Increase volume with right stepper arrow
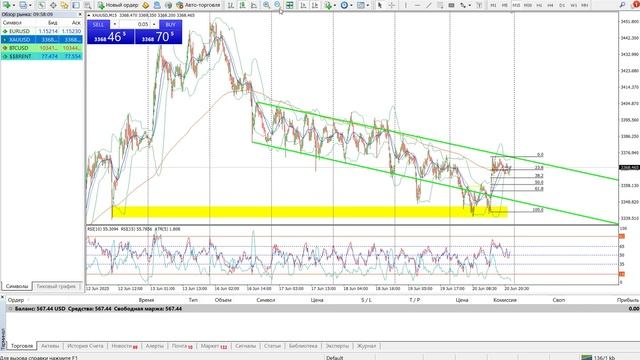Viewport: 640px width, 360px height. tap(154, 24)
